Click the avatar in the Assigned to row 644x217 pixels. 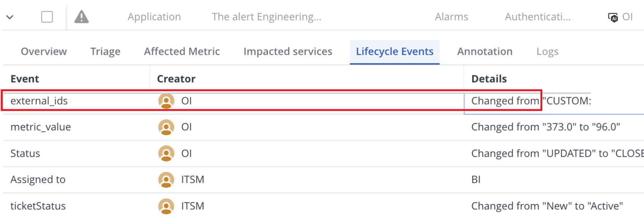pos(166,180)
